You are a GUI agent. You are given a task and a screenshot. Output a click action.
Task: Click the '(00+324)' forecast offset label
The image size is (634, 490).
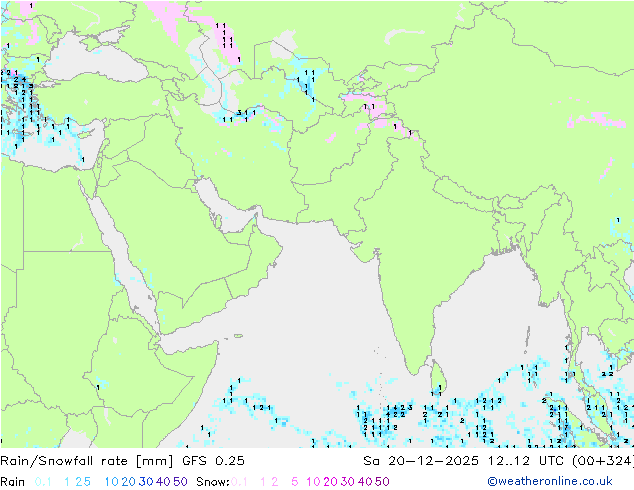point(603,461)
